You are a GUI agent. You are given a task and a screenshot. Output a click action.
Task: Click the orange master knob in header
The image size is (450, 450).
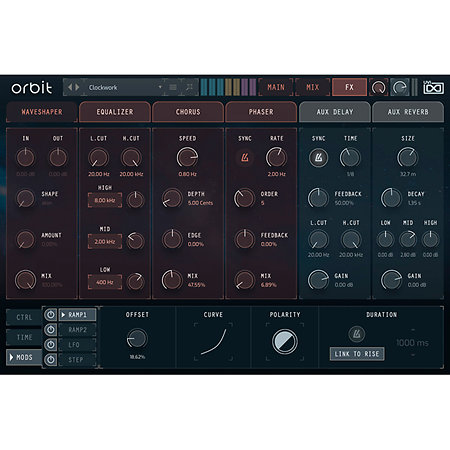(x=378, y=88)
